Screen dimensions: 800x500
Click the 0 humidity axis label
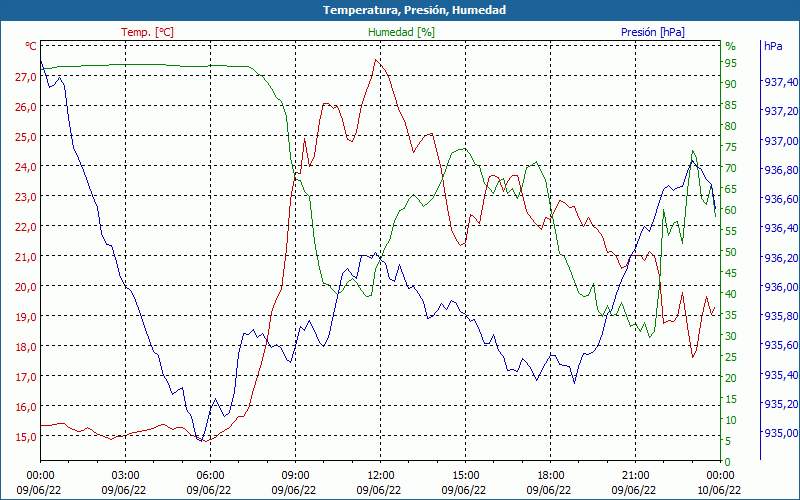728,462
